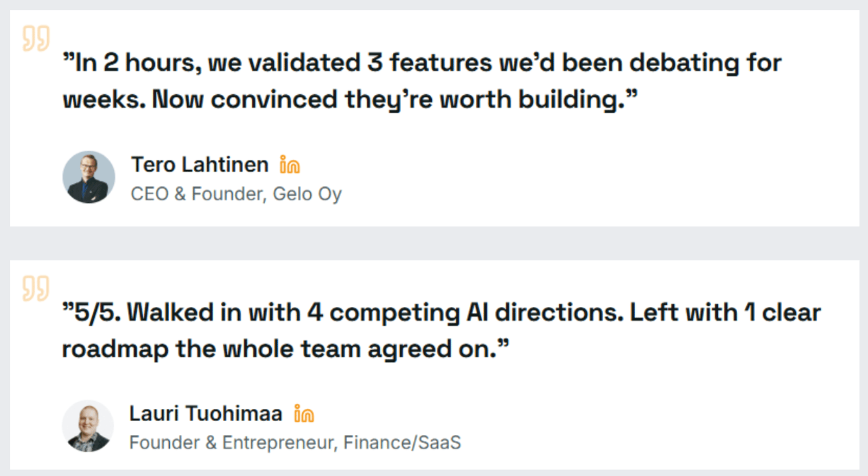Image resolution: width=868 pixels, height=476 pixels.
Task: Click the quote mark icon above Lauri's testimonial
Action: (x=36, y=287)
